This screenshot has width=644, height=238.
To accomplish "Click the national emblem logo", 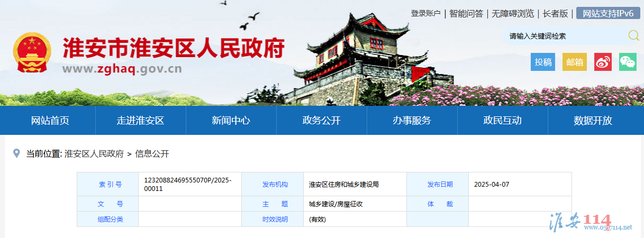I will tap(32, 53).
